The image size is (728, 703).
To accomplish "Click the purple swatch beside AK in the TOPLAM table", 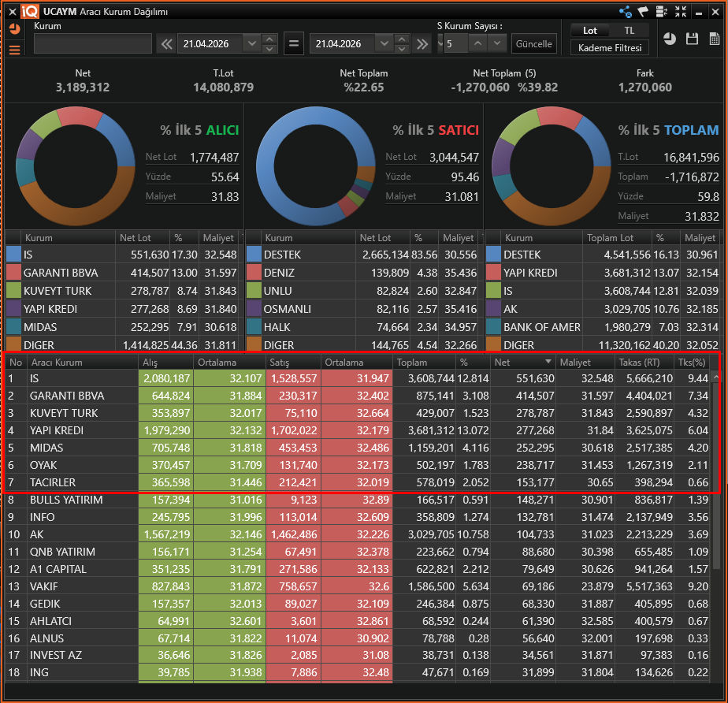I will (494, 309).
